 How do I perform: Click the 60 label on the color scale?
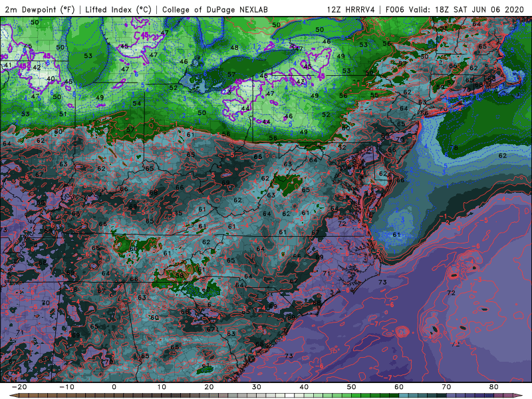point(399,387)
